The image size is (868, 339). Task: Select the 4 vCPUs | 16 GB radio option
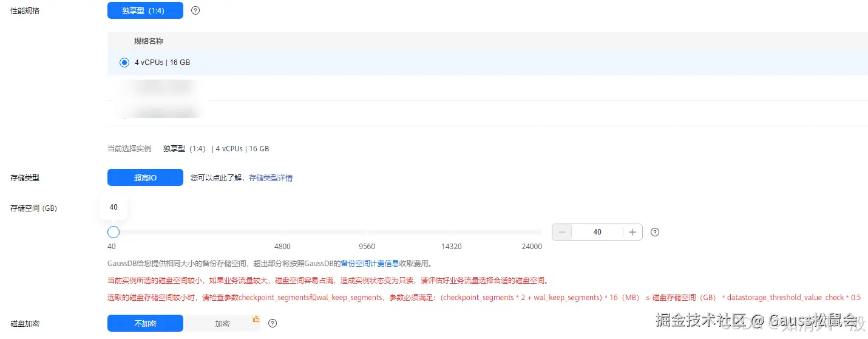124,62
